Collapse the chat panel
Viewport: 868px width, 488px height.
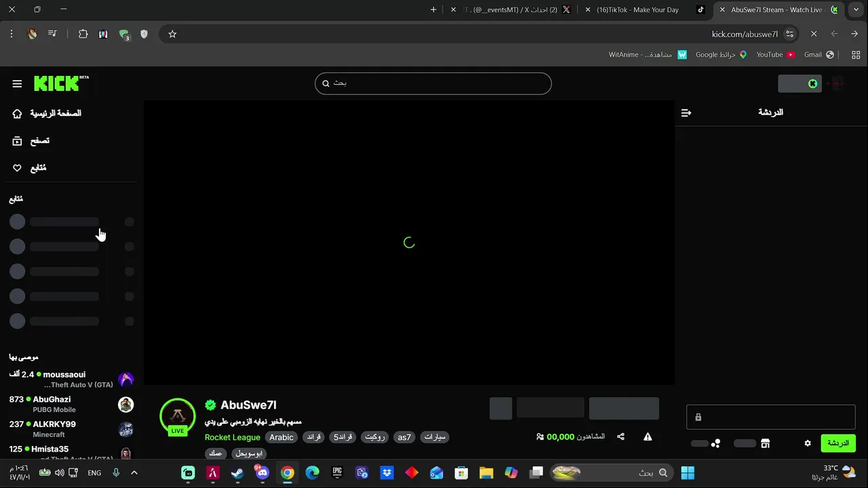click(x=686, y=113)
